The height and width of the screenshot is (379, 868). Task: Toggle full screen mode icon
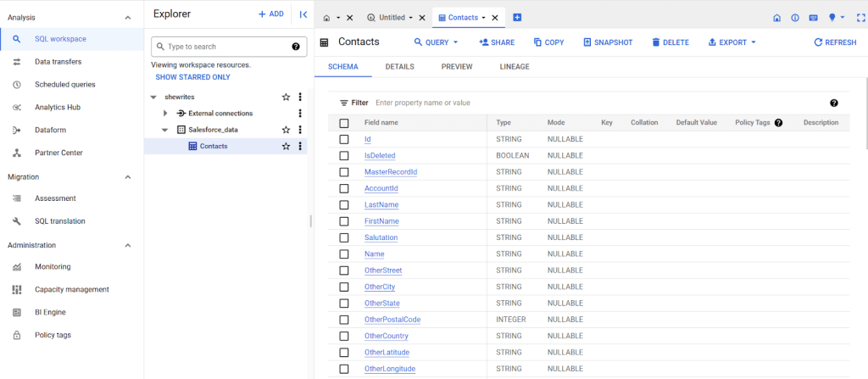tap(860, 18)
